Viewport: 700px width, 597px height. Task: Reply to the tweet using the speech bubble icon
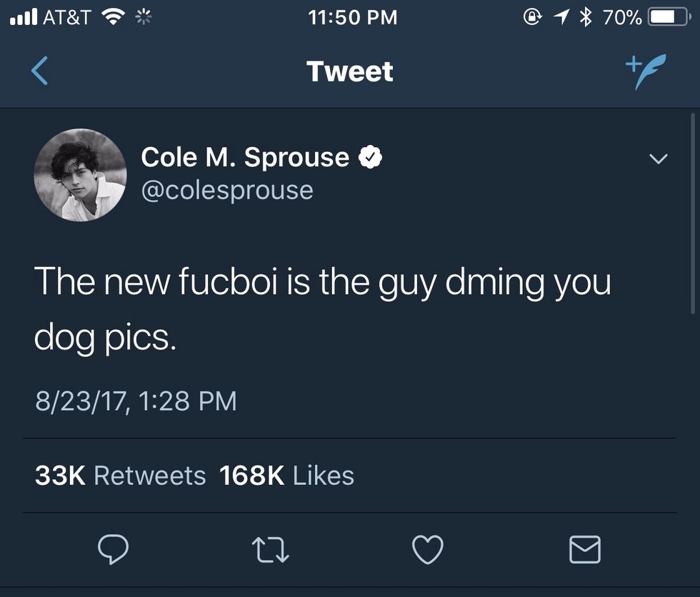click(x=113, y=549)
